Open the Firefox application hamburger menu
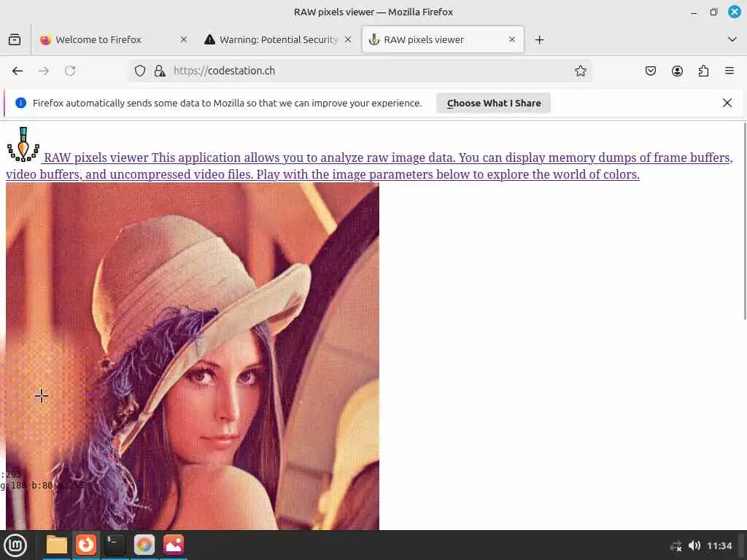Viewport: 747px width, 560px height. tap(729, 71)
